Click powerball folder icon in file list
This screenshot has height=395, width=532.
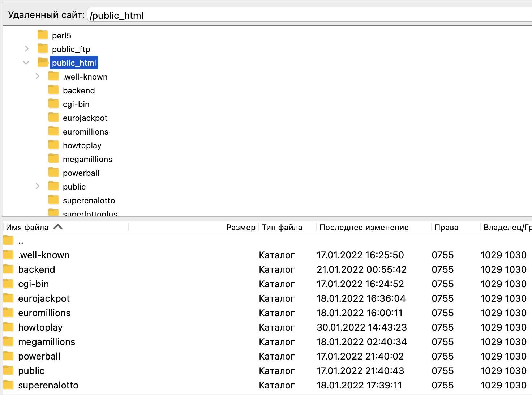click(x=8, y=356)
